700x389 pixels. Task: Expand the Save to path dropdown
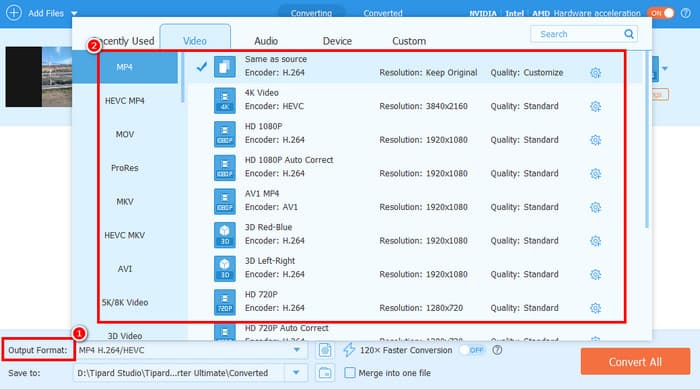(x=296, y=372)
